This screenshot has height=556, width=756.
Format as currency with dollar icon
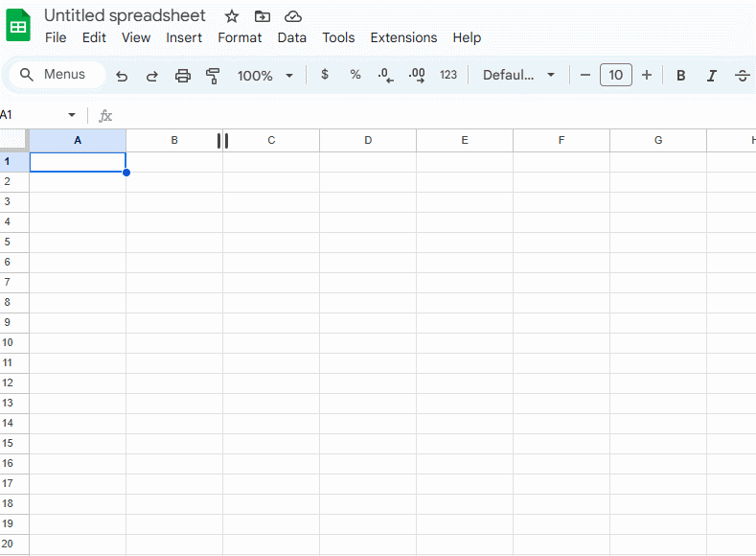click(x=325, y=75)
